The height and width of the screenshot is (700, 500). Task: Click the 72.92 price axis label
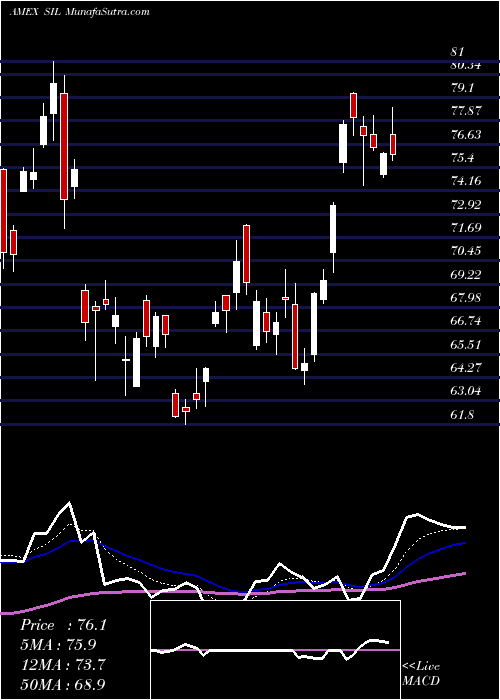click(466, 205)
